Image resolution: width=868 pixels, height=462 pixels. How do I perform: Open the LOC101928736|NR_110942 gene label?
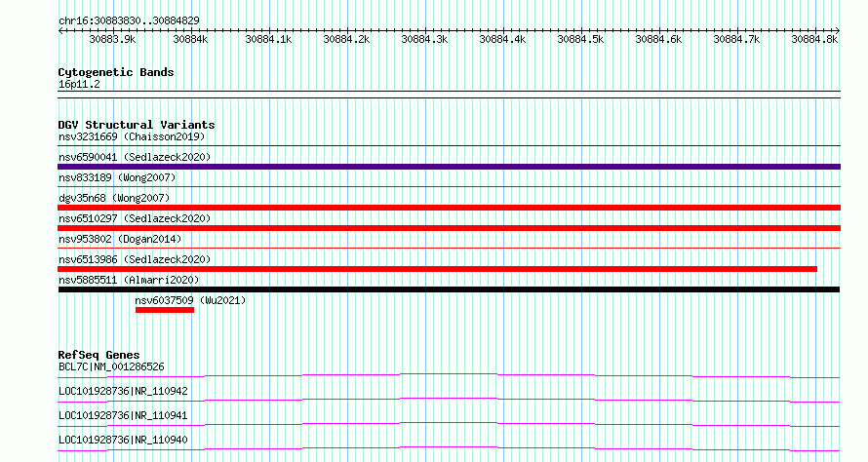pos(123,391)
